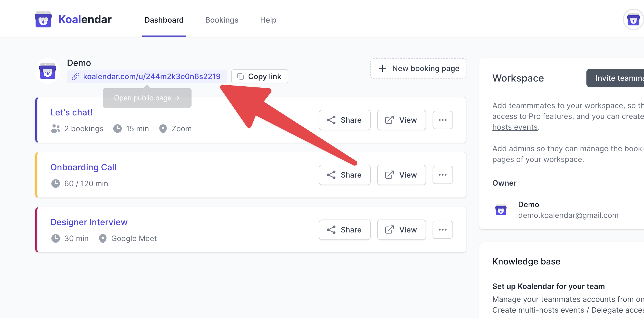The height and width of the screenshot is (318, 644).
Task: Click the Demo owner name in Workspace
Action: pyautogui.click(x=529, y=204)
